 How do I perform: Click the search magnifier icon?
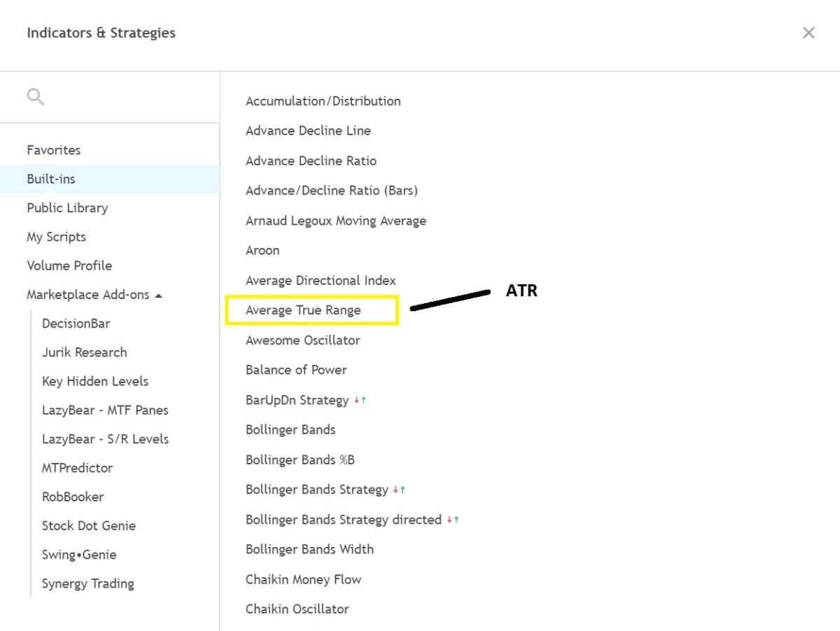(35, 97)
